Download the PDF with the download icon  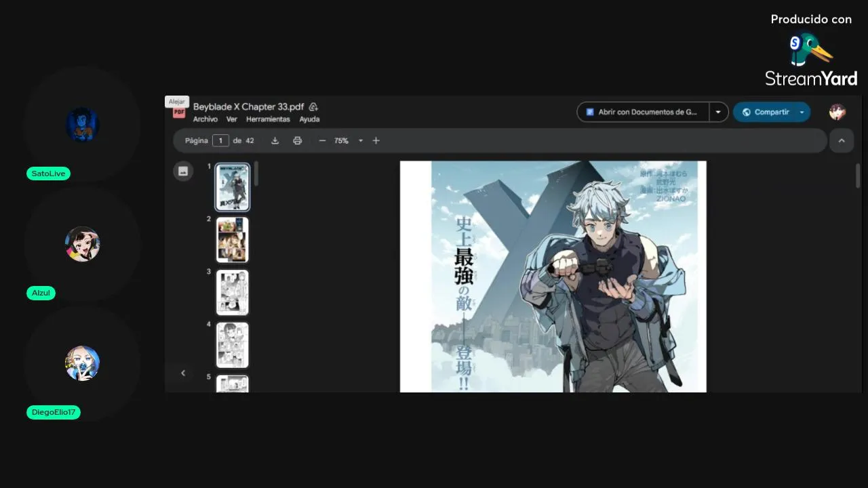pyautogui.click(x=275, y=140)
